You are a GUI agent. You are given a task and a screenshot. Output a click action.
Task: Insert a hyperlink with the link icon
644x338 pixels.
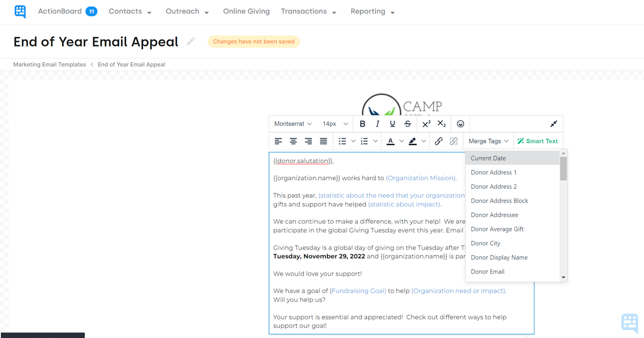[438, 141]
